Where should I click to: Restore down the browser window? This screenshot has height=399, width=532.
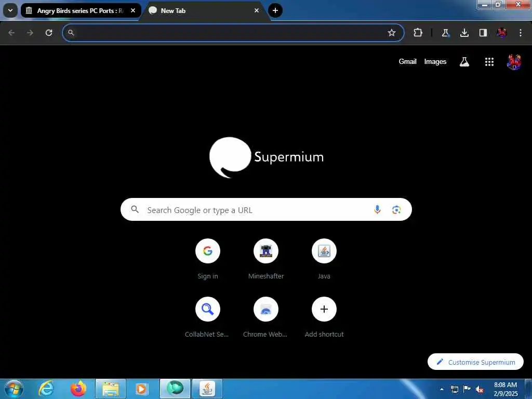click(498, 5)
